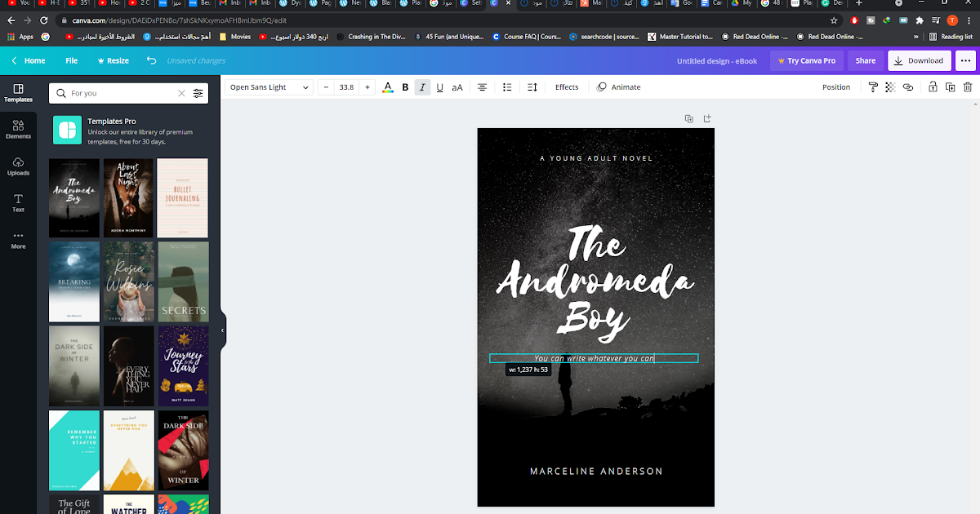Collapse the side panel with arrow handle
Image resolution: width=980 pixels, height=514 pixels.
[x=222, y=330]
